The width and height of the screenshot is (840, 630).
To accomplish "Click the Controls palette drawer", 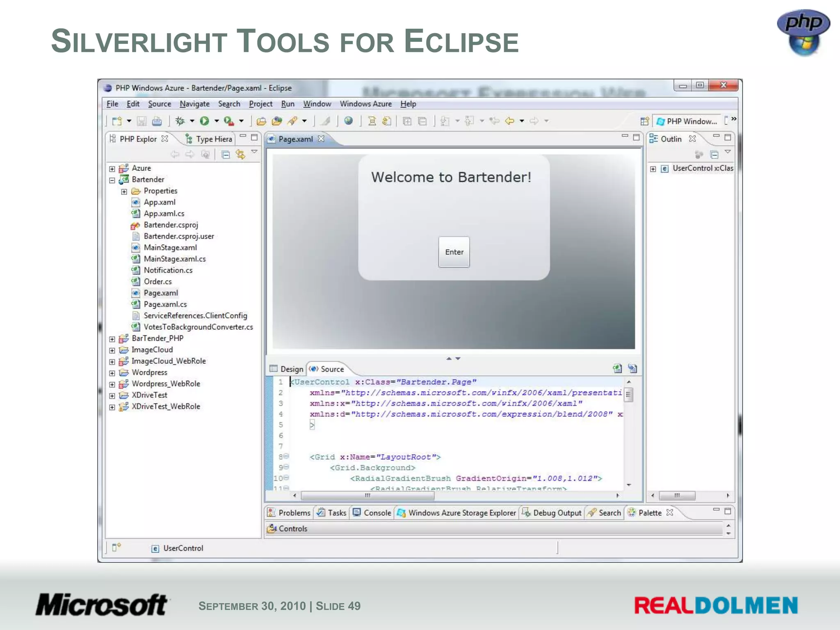I will (x=494, y=529).
